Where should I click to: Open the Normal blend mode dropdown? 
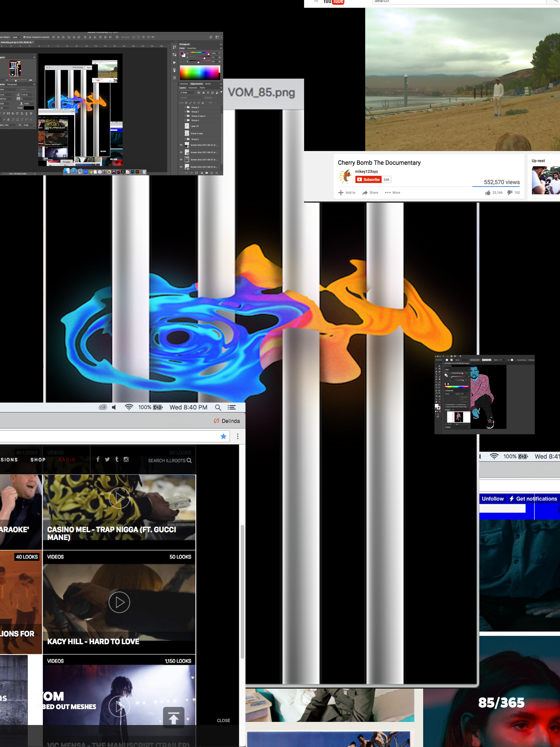coord(191,98)
